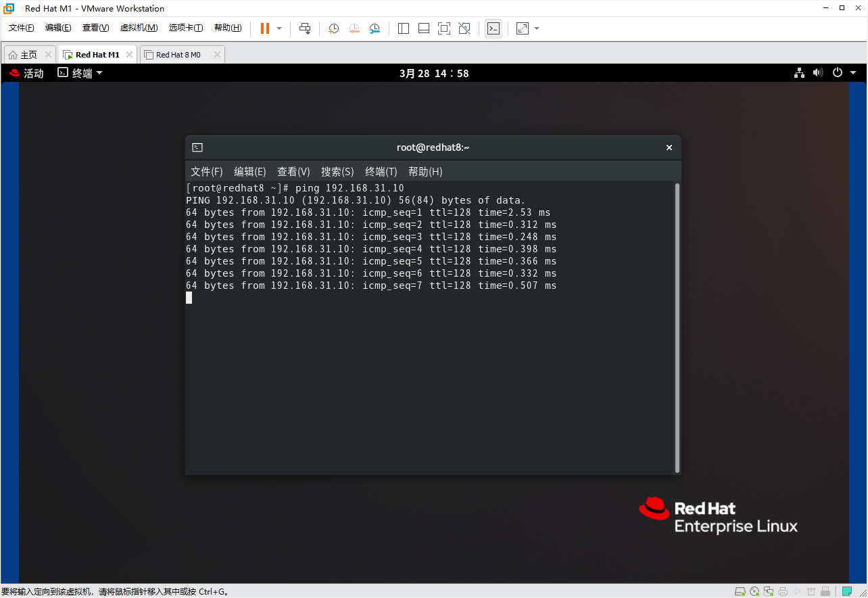Open the terminal 帮助(H) menu
This screenshot has width=868, height=598.
(425, 172)
